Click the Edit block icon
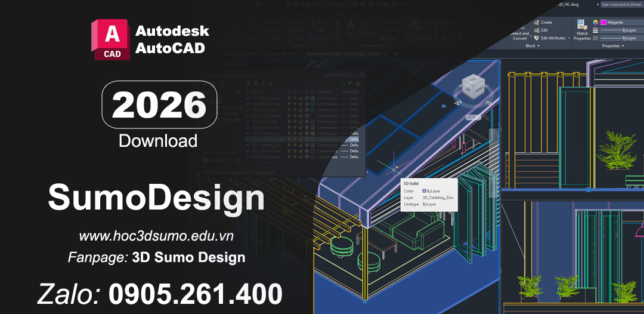The image size is (644, 314). (537, 30)
